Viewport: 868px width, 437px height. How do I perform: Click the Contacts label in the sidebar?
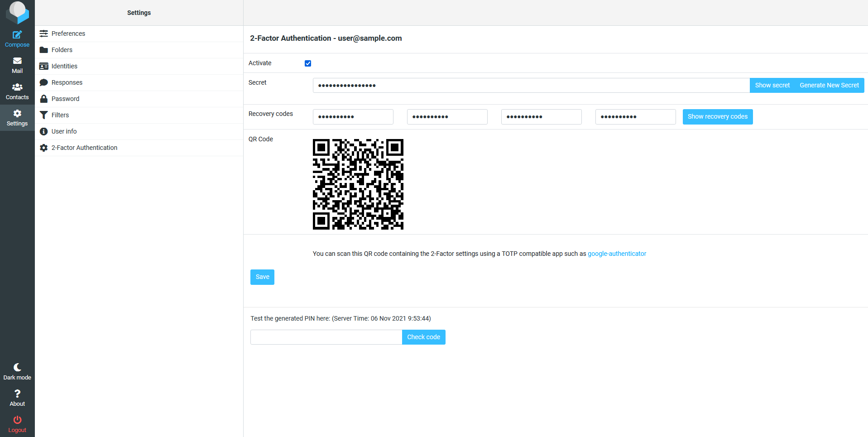click(x=17, y=97)
